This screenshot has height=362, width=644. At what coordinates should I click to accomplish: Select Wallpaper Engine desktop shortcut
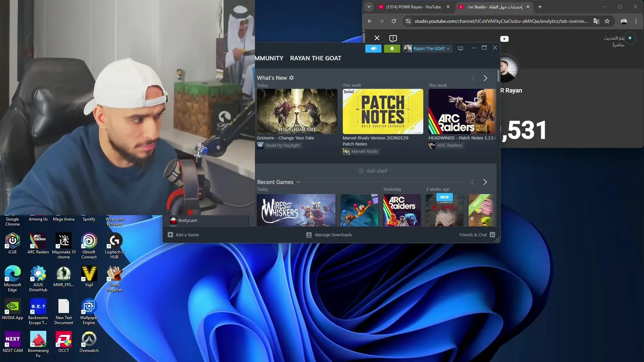coord(89,311)
